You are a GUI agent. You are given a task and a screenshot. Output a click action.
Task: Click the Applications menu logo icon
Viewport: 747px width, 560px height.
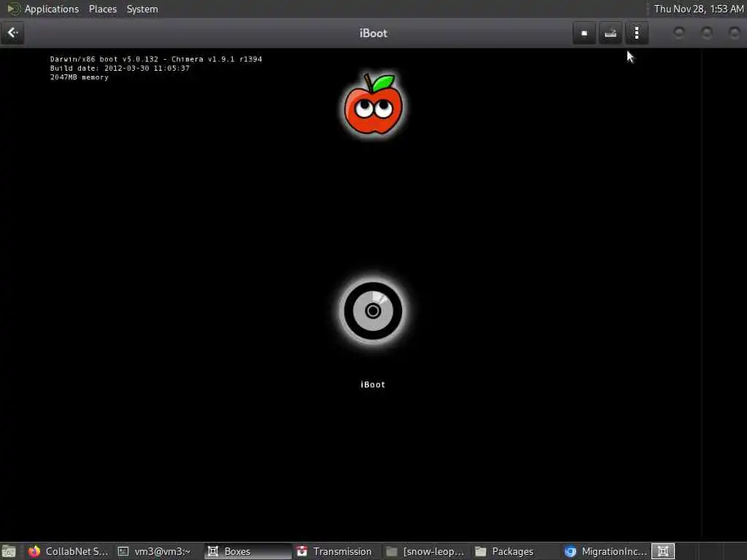pyautogui.click(x=13, y=9)
